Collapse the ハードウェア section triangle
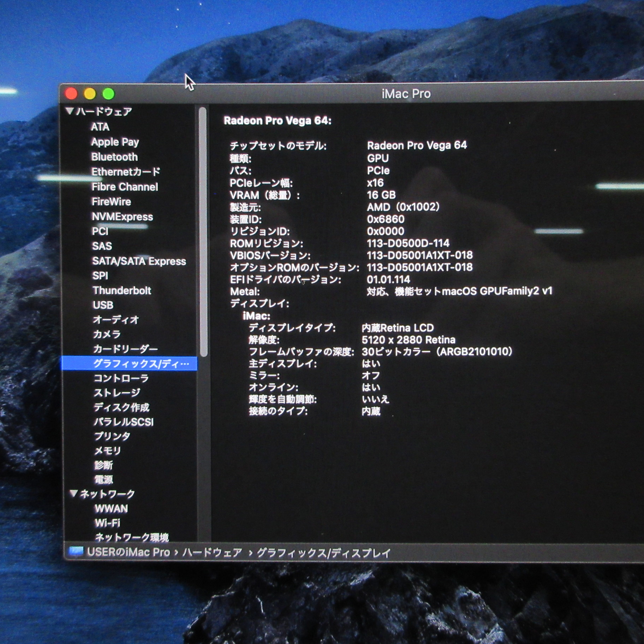 70,112
